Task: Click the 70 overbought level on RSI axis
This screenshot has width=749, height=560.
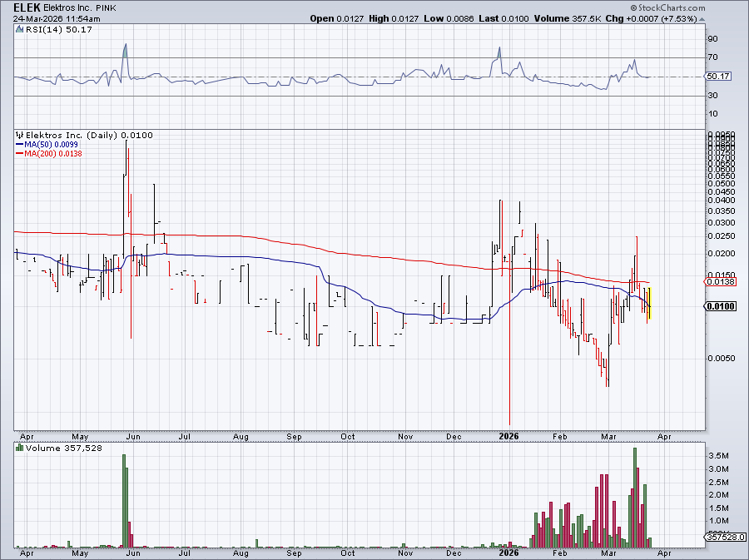Action: click(x=712, y=57)
